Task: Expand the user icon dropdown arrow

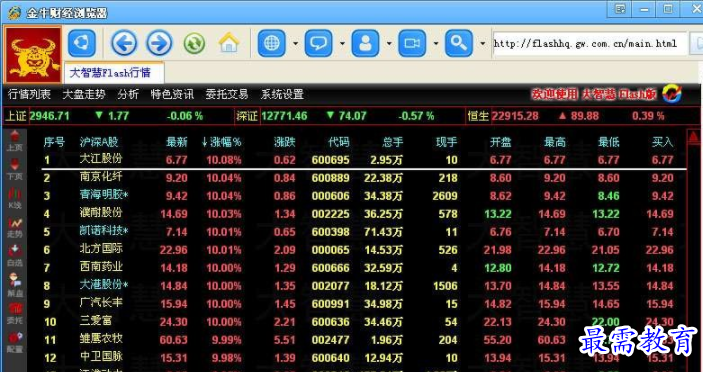Action: click(x=389, y=43)
